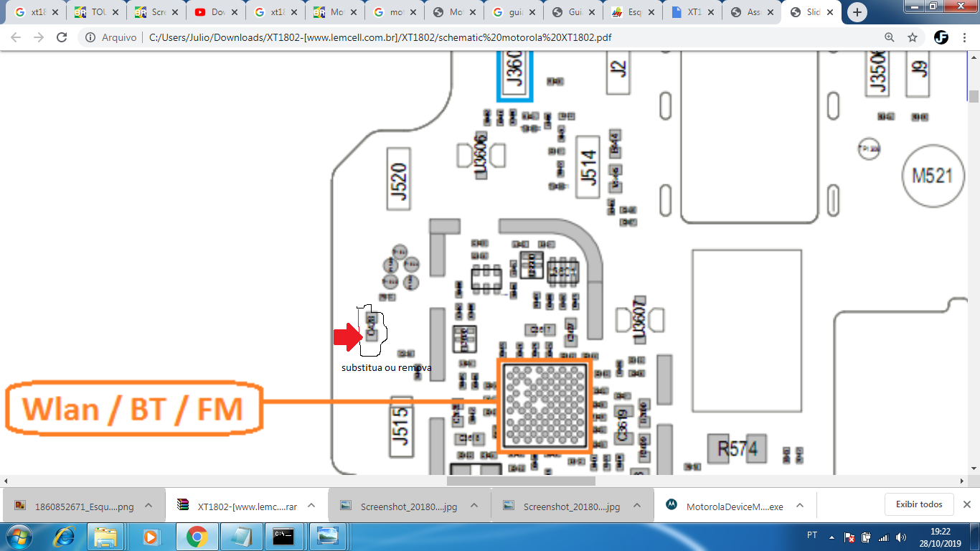Open options for MotorolaDeviceM exe download

click(800, 505)
